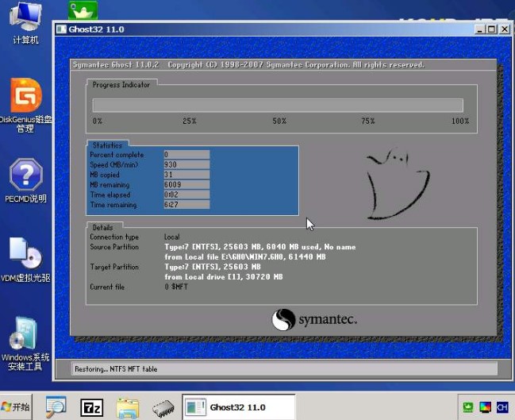The image size is (515, 420).
Task: Open the 开始 Start menu
Action: tap(16, 407)
